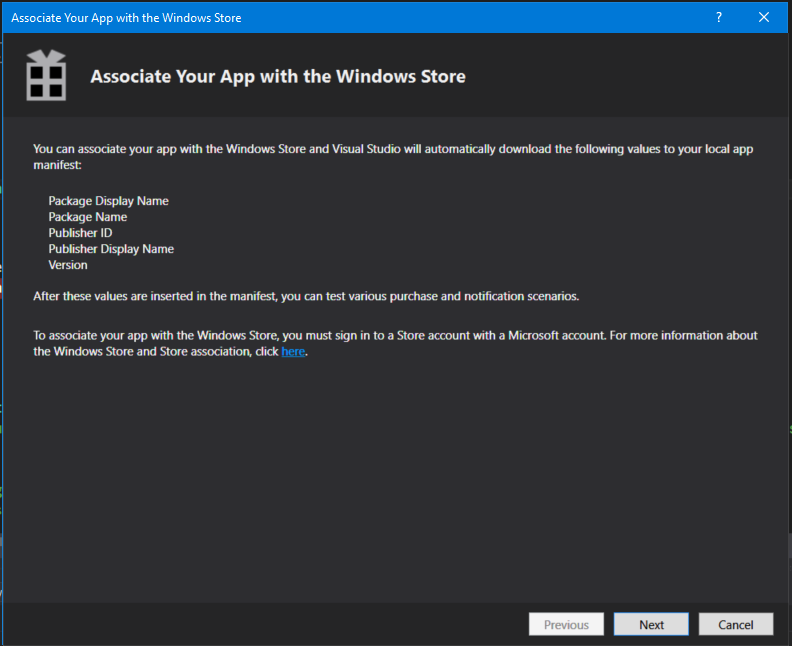Click the 'Package Name' list entry
Screen dimensions: 792x646
tap(88, 217)
